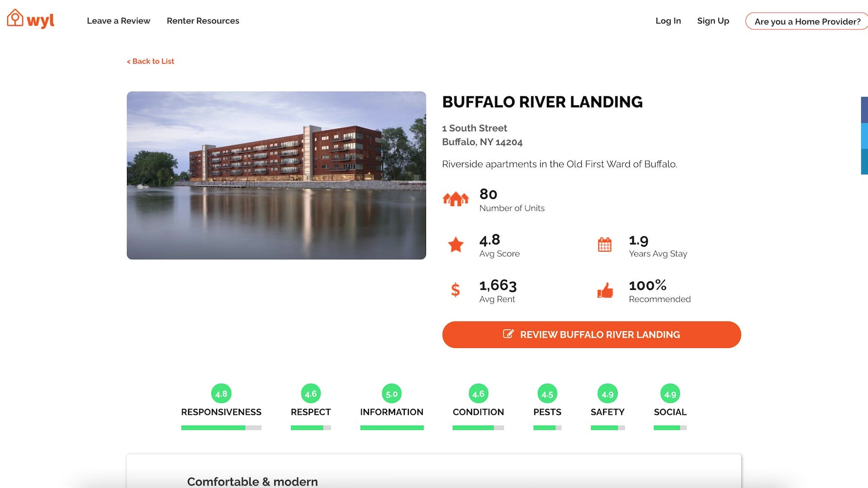Go back using the Back to List link

tap(151, 61)
